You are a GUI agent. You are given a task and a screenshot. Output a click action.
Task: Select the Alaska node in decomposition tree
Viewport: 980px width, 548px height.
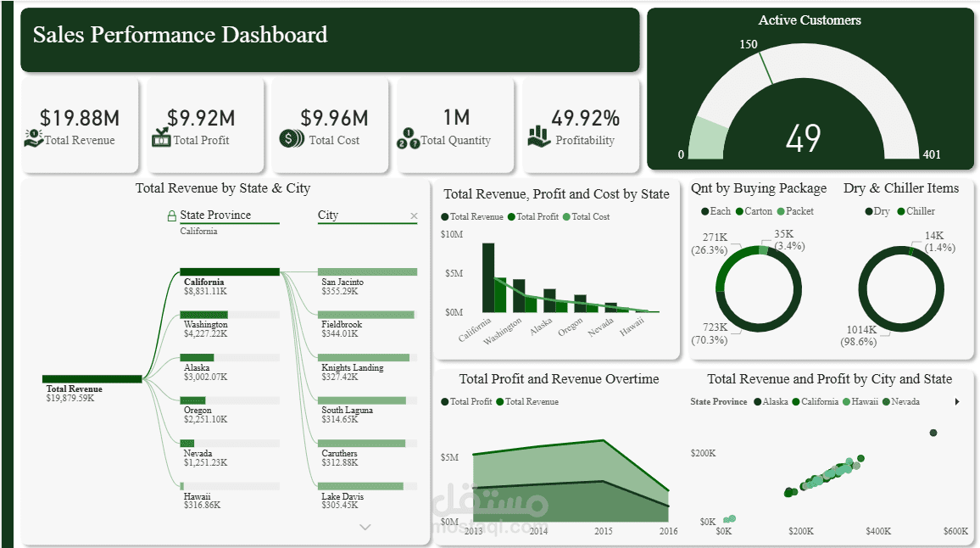click(x=230, y=358)
